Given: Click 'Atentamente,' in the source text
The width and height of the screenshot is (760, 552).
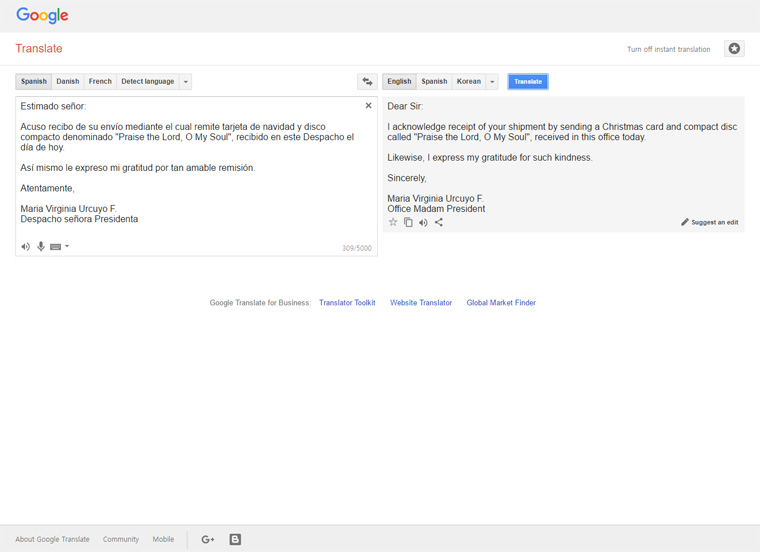Looking at the screenshot, I should [48, 188].
